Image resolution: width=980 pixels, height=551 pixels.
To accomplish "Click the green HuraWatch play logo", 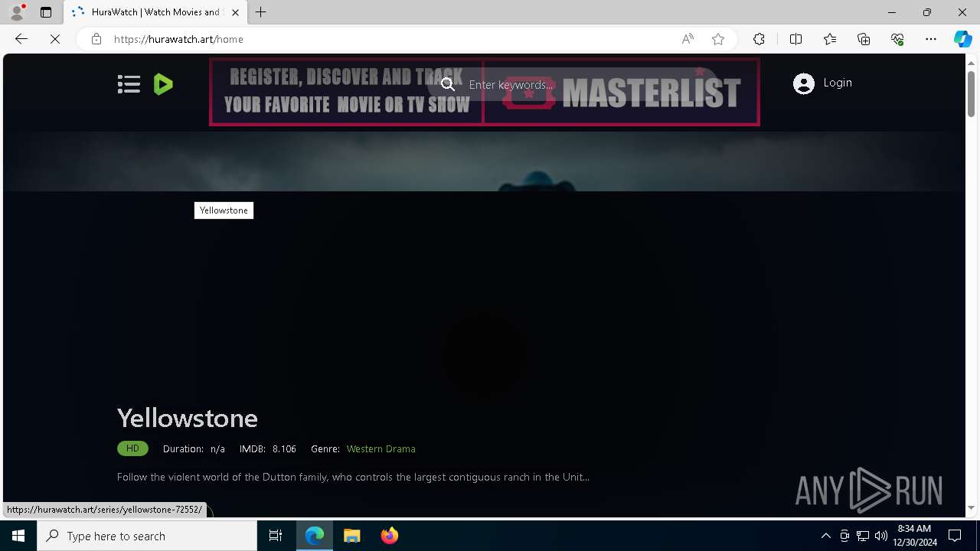I will coord(163,84).
